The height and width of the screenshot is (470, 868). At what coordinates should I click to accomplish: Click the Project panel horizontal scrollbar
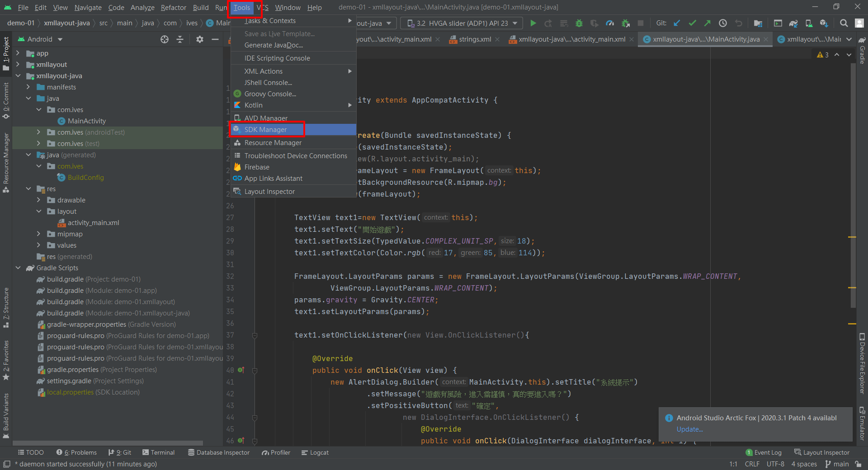[108, 443]
